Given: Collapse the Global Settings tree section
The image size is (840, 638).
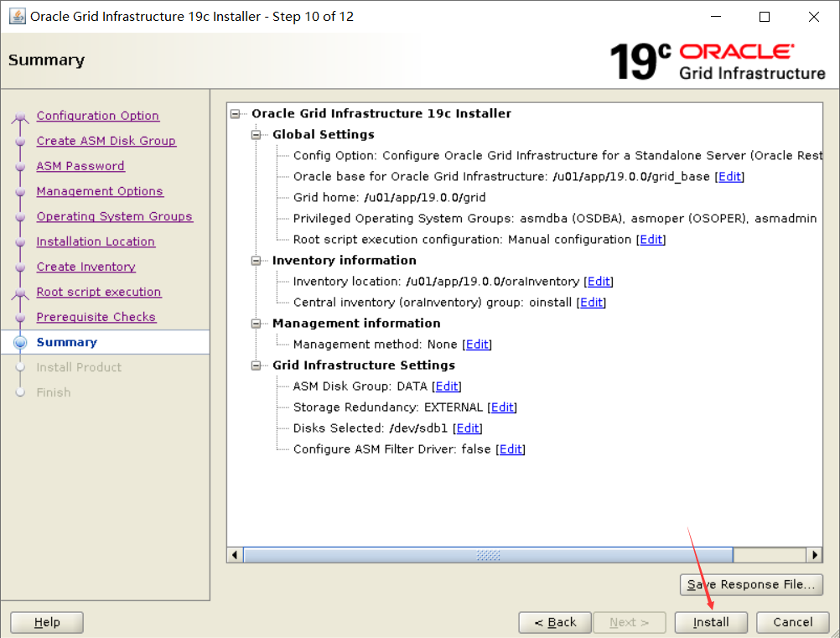Looking at the screenshot, I should tap(256, 134).
